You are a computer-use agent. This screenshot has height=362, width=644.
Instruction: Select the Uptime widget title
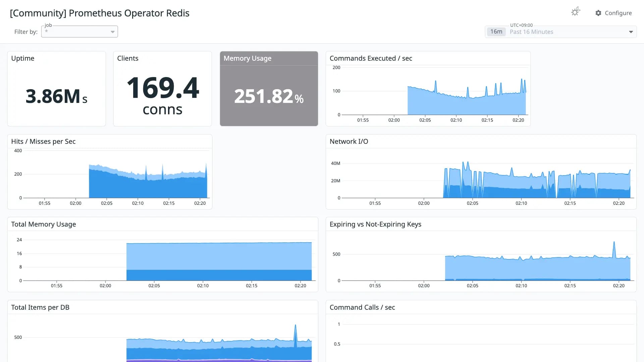(23, 58)
